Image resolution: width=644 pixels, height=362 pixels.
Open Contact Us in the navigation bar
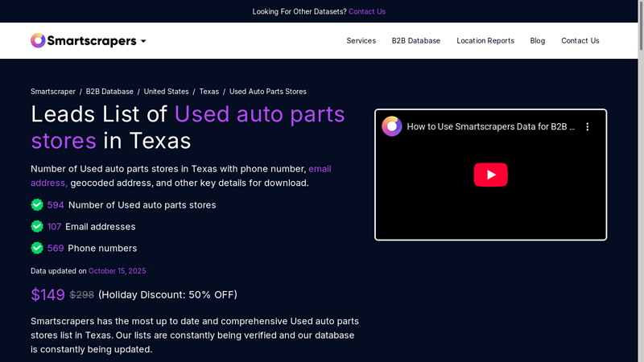(580, 41)
